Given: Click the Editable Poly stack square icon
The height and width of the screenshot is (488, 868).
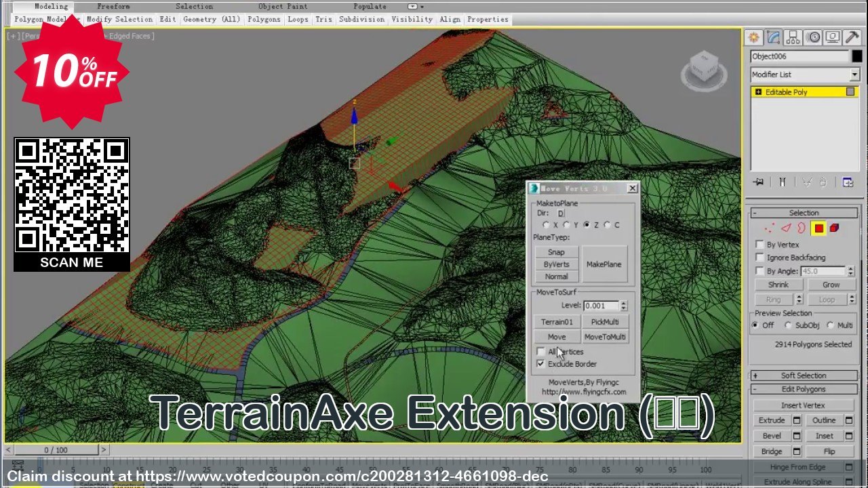Looking at the screenshot, I should (850, 91).
